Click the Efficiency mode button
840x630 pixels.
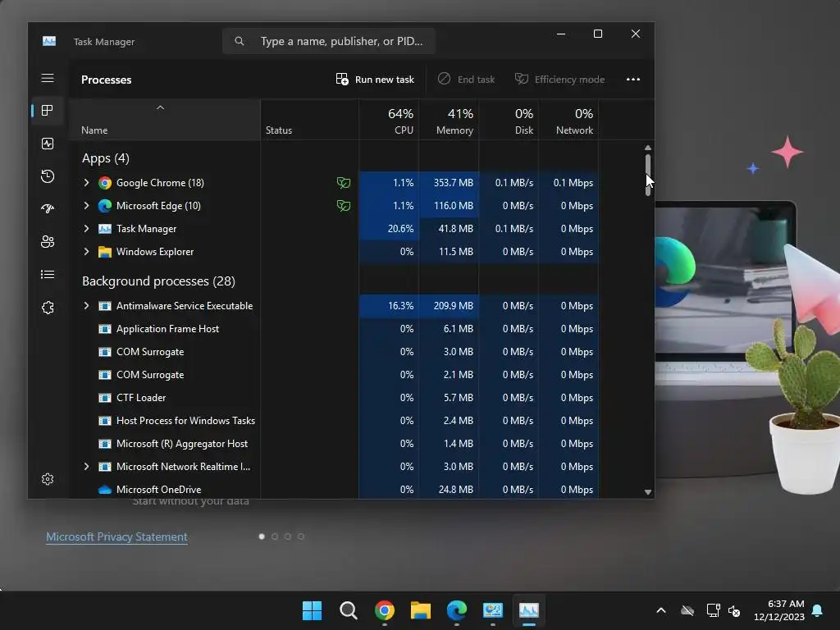click(559, 80)
